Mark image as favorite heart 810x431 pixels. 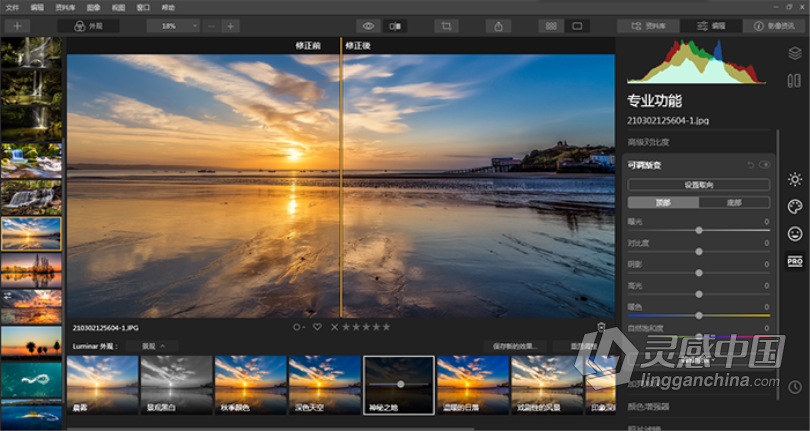click(x=317, y=327)
